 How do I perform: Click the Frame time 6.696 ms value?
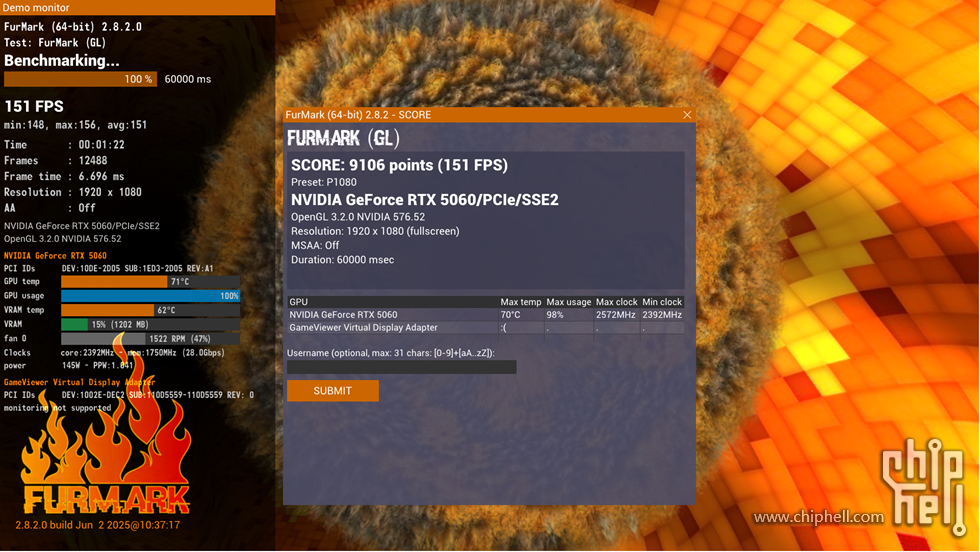point(101,177)
